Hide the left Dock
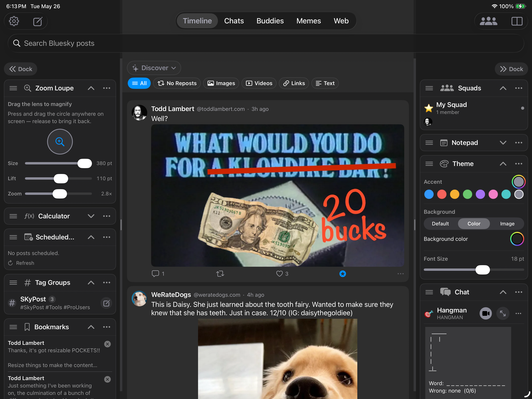The image size is (532, 399). point(21,69)
